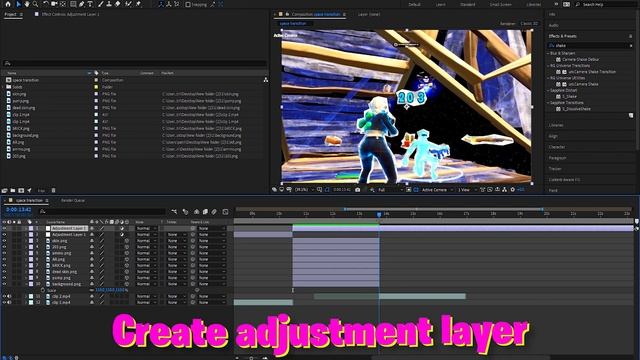
Task: Select the Clone Stamp tool
Action: point(109,4)
